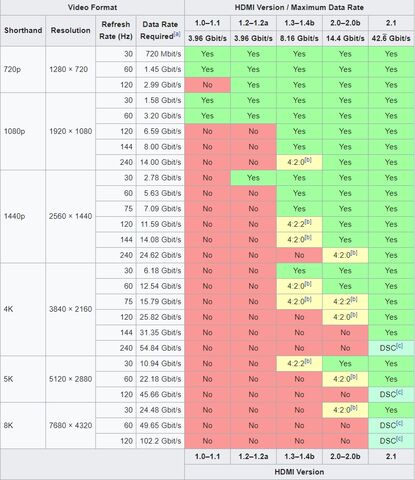Click the 3840 × 2160 resolution cell
Screen dimensions: 415x480
(x=70, y=309)
